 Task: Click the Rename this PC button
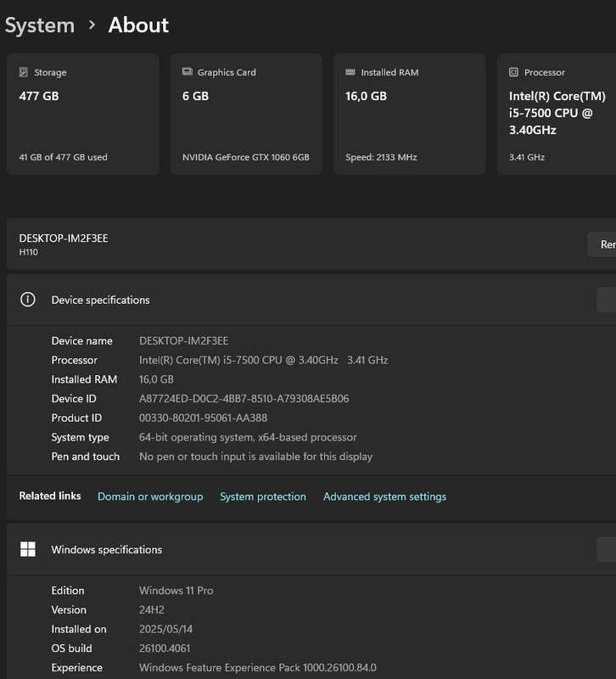point(602,244)
